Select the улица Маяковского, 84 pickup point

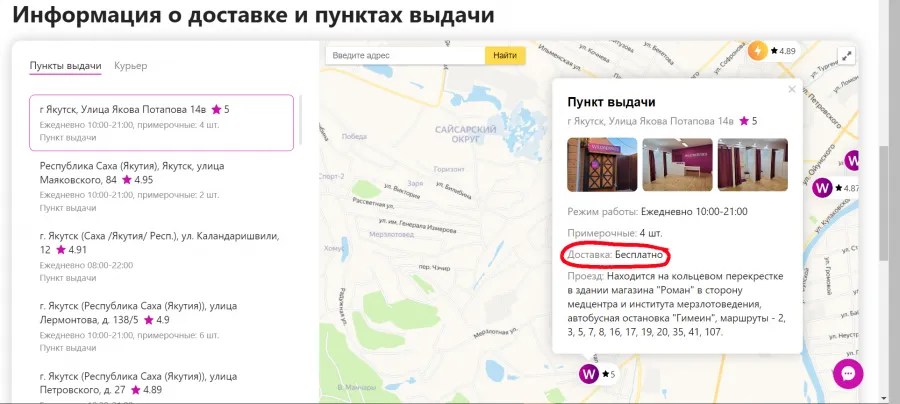(161, 187)
